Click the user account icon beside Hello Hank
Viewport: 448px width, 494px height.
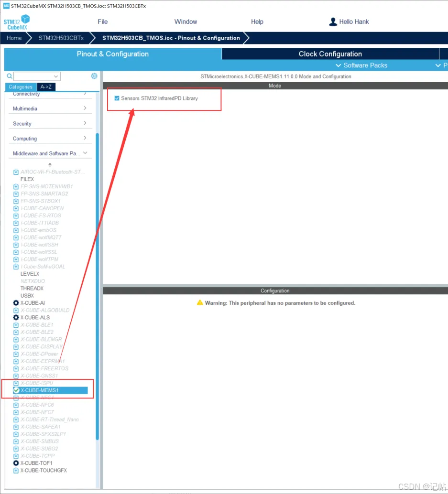[333, 22]
